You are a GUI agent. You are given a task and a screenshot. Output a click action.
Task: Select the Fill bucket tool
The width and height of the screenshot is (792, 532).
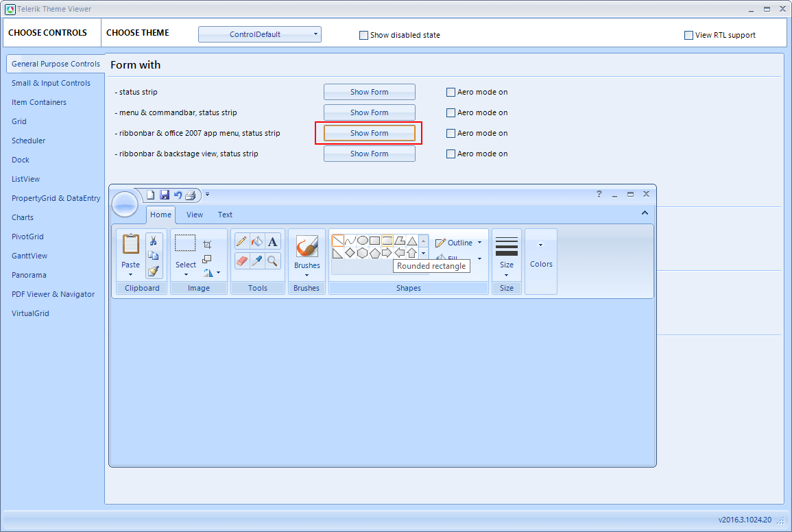pos(257,241)
